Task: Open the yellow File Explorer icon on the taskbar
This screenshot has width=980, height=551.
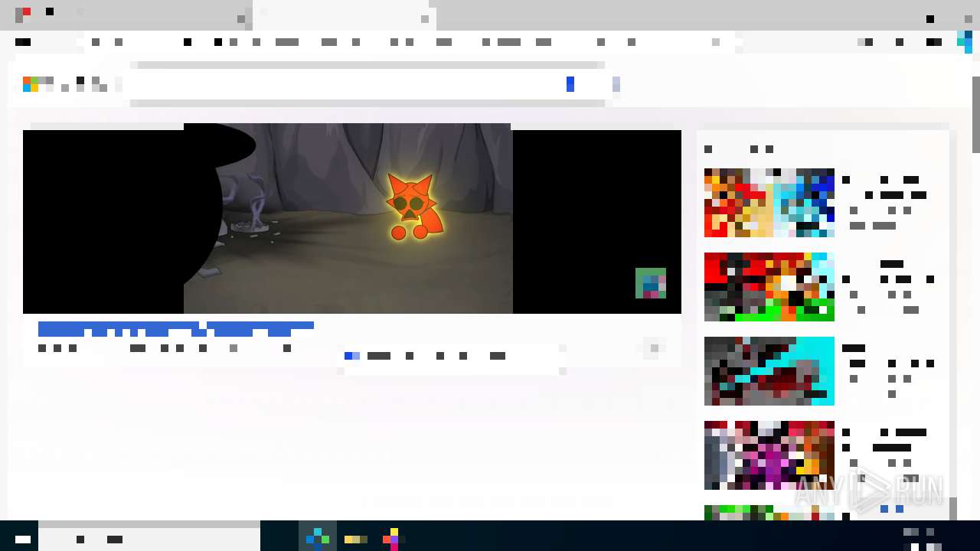Action: point(356,539)
